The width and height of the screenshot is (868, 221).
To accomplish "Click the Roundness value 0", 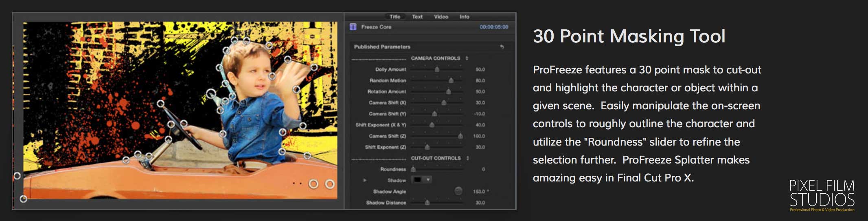I will [x=483, y=169].
